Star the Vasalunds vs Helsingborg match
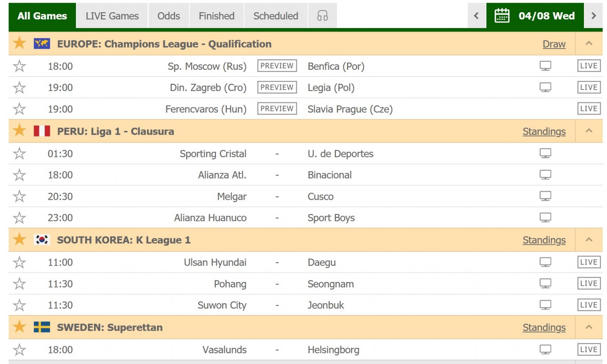607x364 pixels. [x=19, y=349]
